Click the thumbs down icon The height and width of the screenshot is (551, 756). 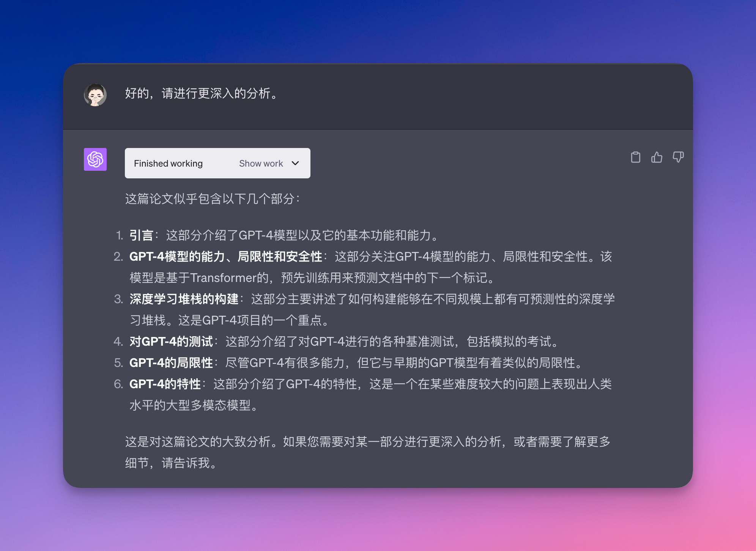(x=678, y=157)
